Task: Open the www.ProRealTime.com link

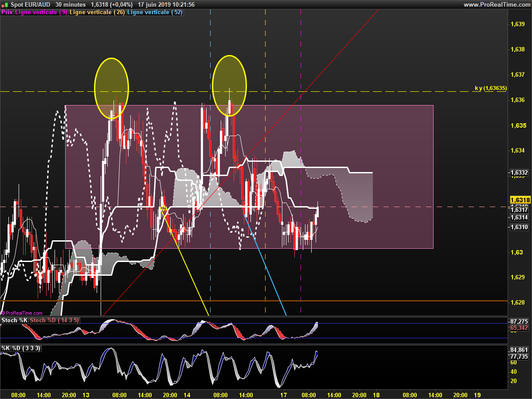Action: (x=497, y=4)
